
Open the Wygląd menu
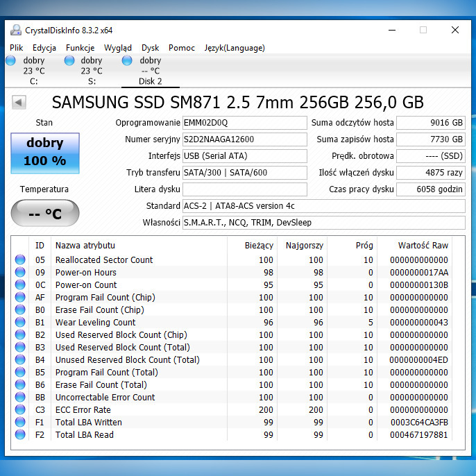118,48
